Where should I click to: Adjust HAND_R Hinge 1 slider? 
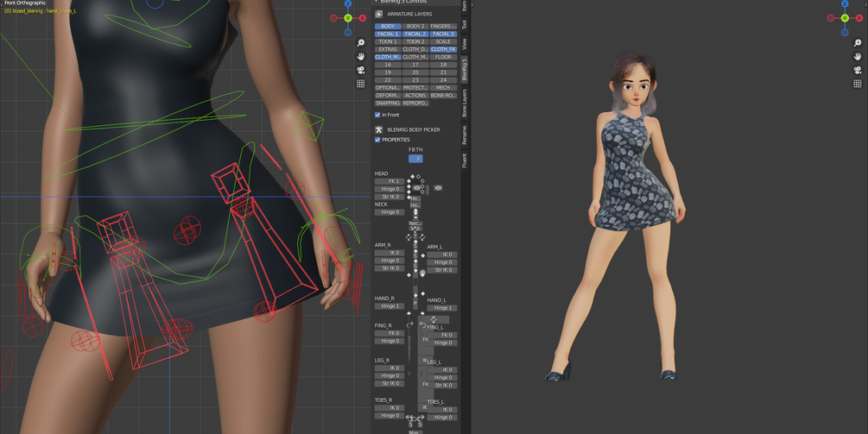point(390,306)
